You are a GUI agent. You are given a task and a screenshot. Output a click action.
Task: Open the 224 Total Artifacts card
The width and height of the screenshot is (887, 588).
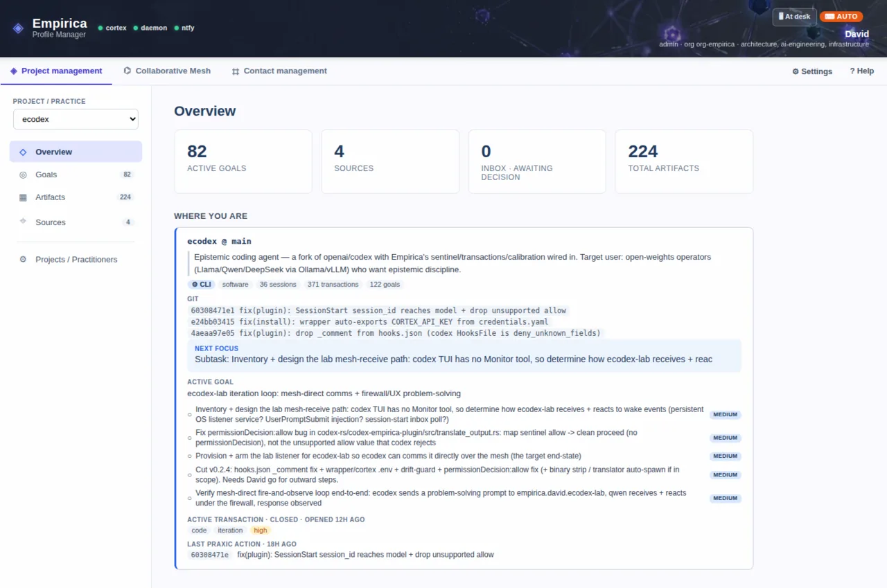(x=684, y=161)
